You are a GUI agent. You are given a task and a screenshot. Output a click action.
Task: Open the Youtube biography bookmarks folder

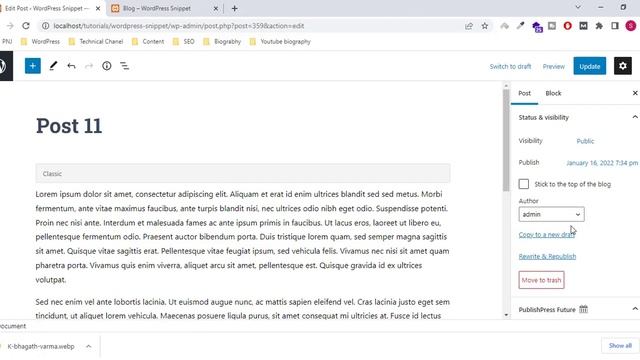point(280,42)
